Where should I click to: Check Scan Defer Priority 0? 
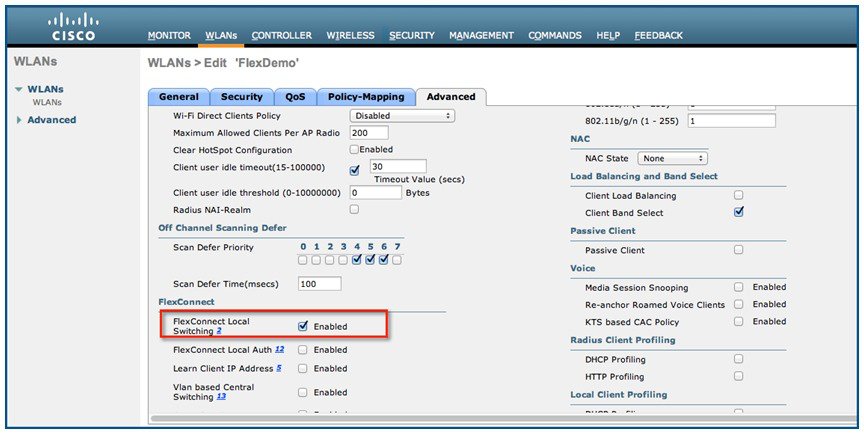303,260
